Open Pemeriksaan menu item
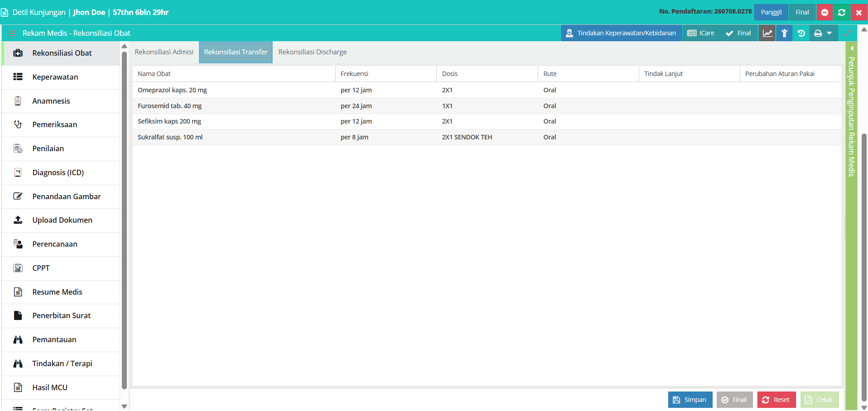 (x=61, y=124)
